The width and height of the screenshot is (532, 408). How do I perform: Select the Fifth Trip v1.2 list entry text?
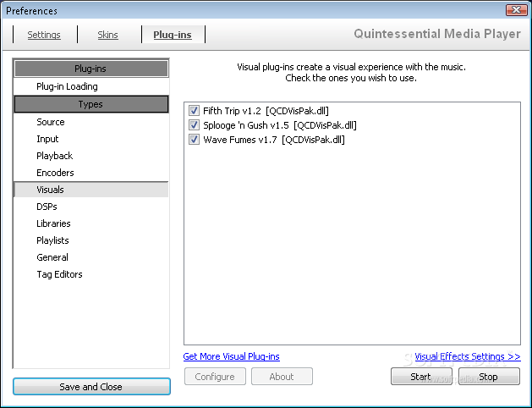[x=266, y=111]
